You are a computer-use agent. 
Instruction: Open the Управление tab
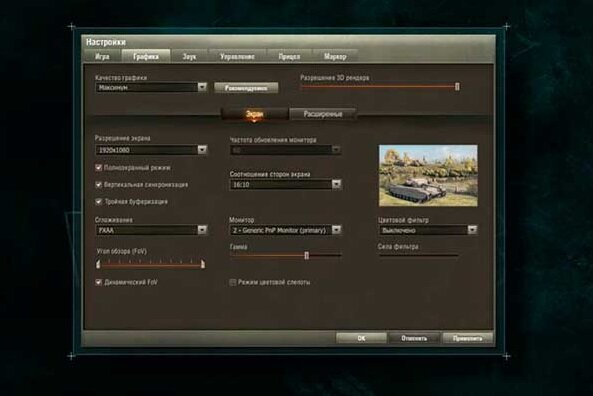click(x=237, y=56)
